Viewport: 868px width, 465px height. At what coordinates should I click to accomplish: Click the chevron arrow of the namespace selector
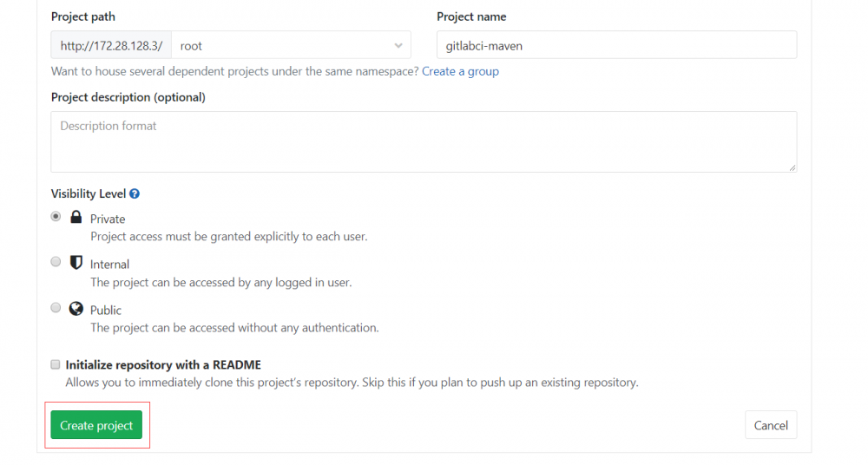[398, 45]
